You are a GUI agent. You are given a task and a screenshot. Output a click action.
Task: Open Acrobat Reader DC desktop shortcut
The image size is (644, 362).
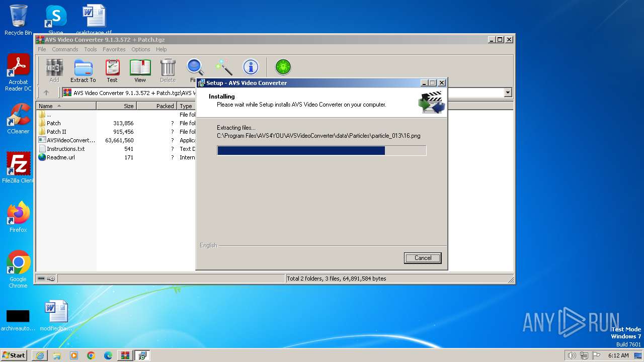pos(18,72)
